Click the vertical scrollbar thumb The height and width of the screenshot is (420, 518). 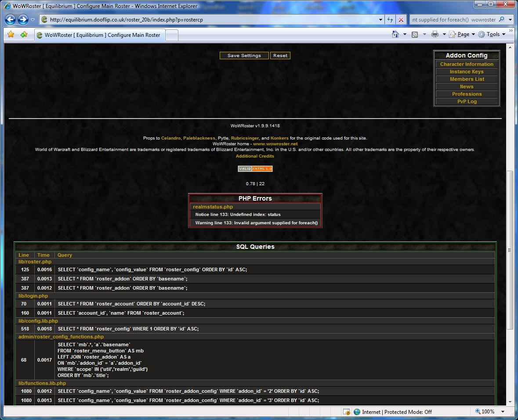[510, 250]
